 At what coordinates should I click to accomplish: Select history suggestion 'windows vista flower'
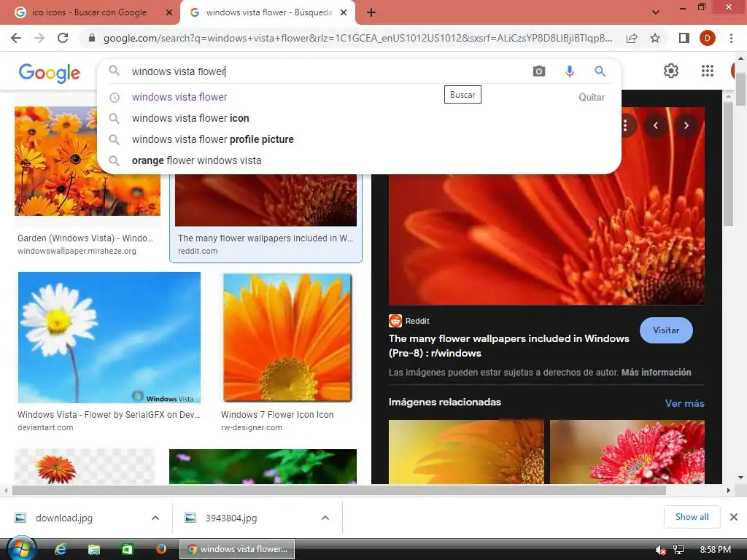coord(179,97)
